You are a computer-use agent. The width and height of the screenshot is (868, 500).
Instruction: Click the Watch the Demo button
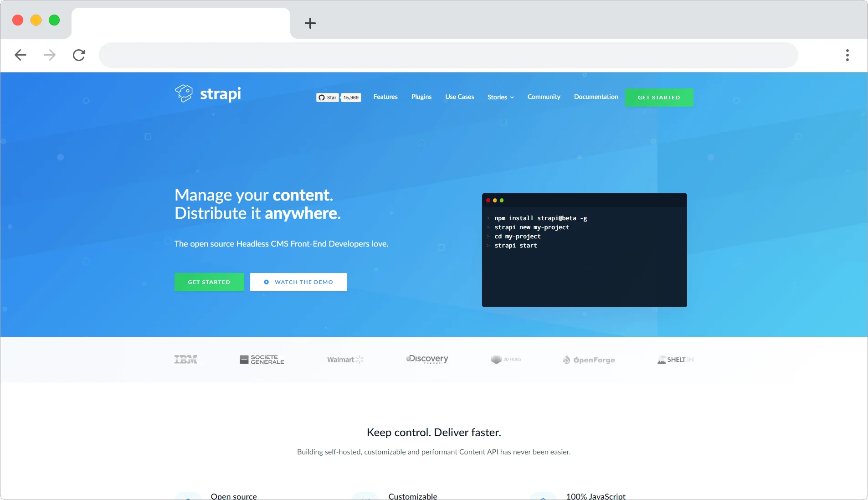tap(298, 282)
